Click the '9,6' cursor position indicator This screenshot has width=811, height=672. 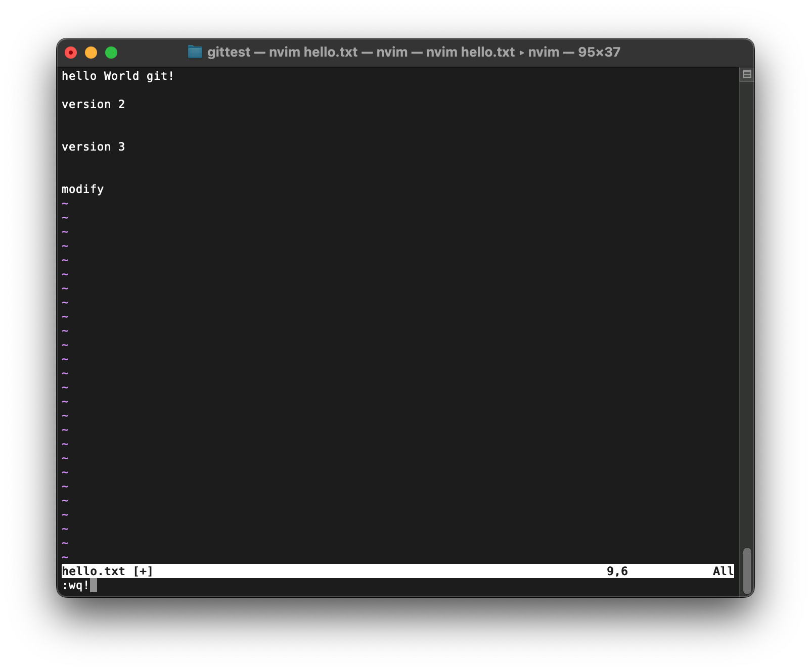617,571
